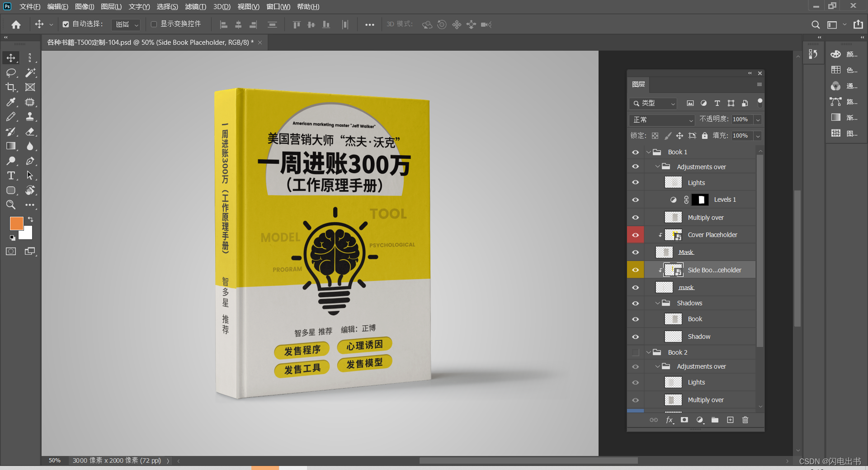Click the 50% zoom level field
The width and height of the screenshot is (868, 470).
[55, 461]
